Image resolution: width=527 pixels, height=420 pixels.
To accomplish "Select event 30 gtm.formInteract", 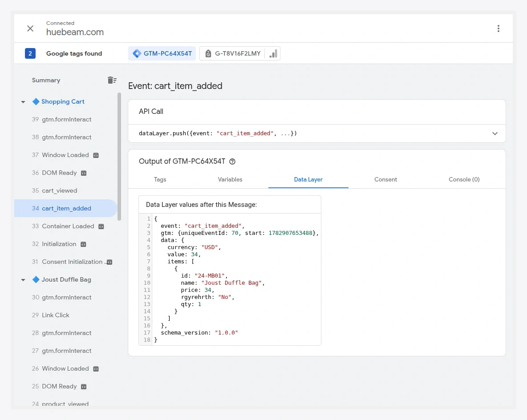I will (x=66, y=297).
